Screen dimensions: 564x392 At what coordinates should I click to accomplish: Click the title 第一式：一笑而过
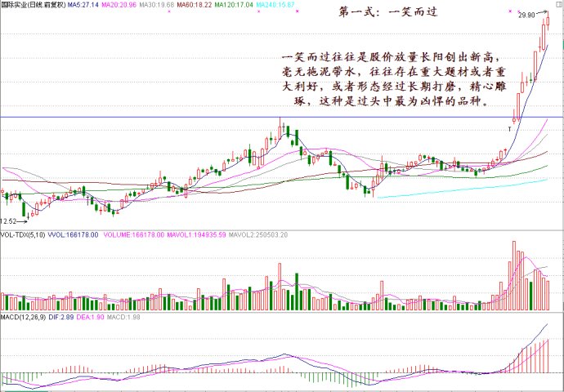[x=388, y=12]
